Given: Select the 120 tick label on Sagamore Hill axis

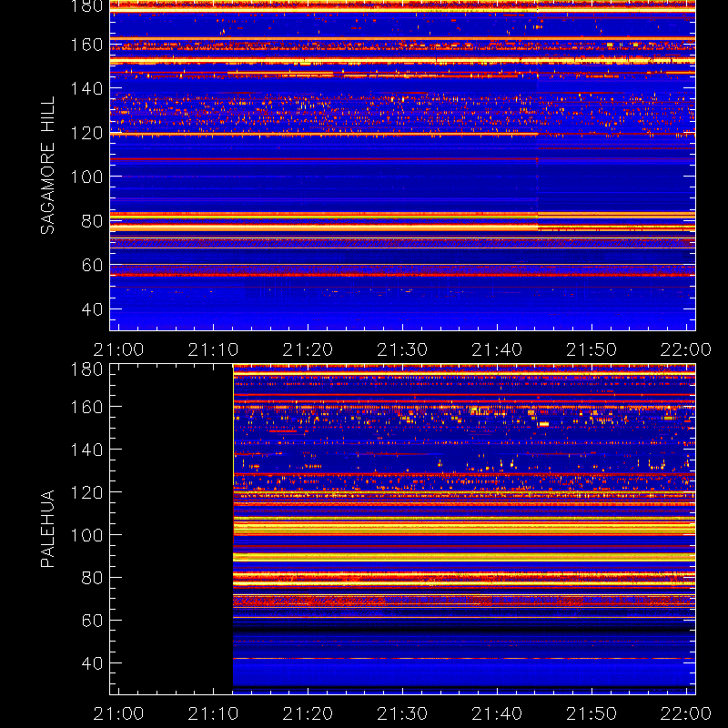Looking at the screenshot, I should [86, 133].
